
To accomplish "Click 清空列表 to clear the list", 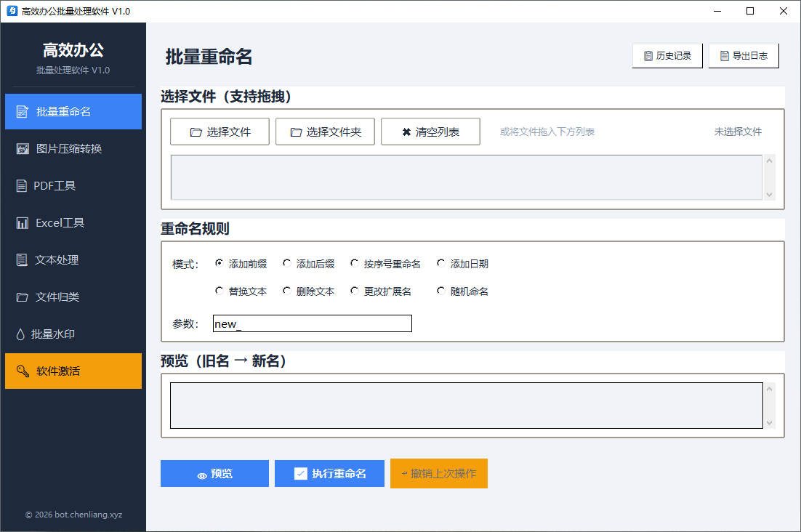I will tap(430, 132).
